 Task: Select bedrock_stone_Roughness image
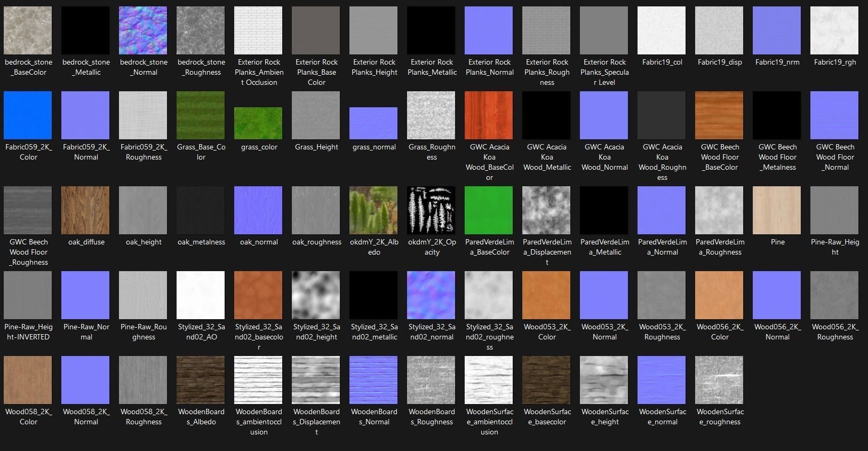(x=201, y=30)
